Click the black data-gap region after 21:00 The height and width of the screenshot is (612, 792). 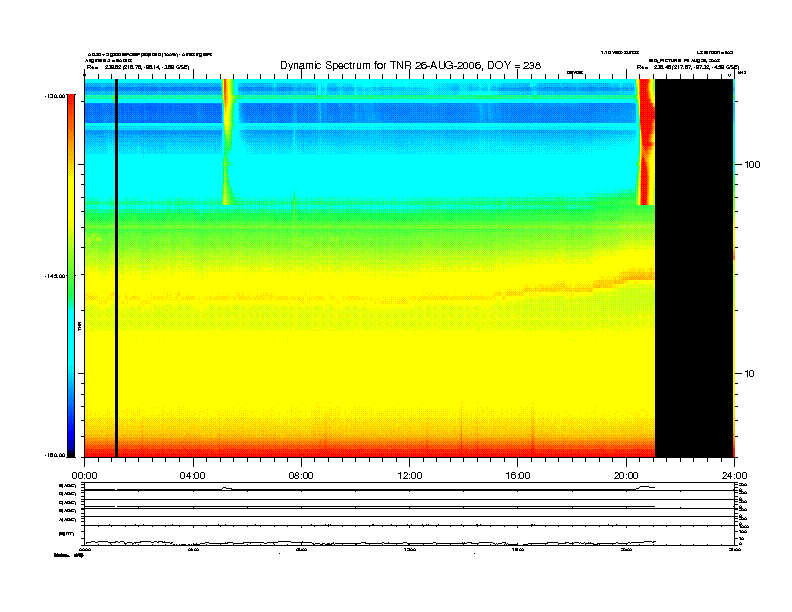point(695,268)
